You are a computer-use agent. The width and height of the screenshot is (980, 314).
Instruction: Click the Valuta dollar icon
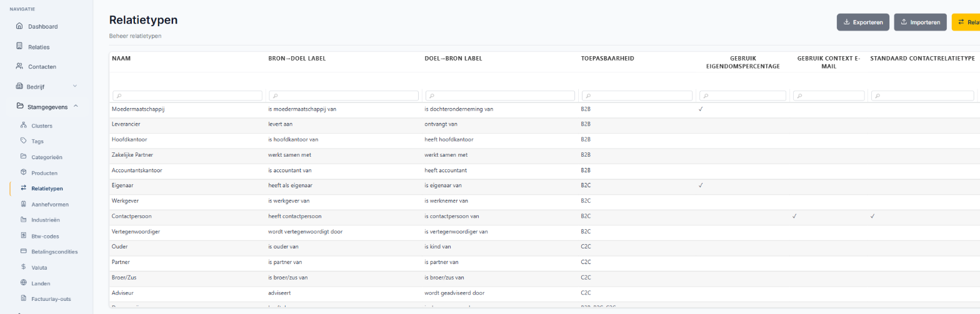pos(23,267)
